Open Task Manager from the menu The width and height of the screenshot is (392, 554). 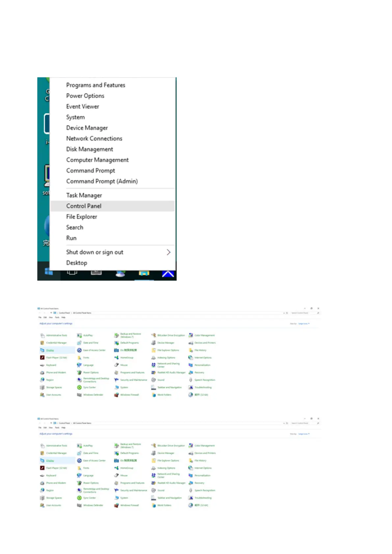[x=84, y=195]
